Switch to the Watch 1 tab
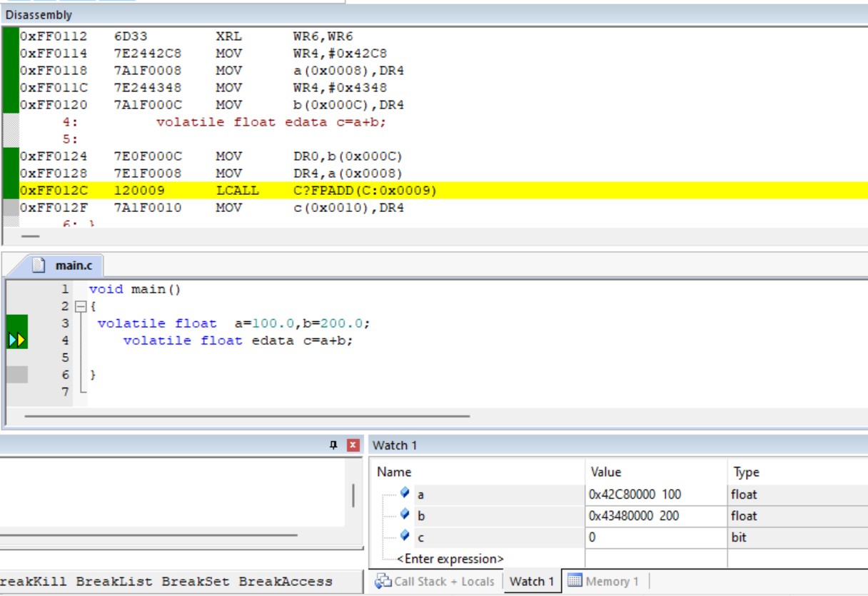The width and height of the screenshot is (868, 596). point(531,581)
